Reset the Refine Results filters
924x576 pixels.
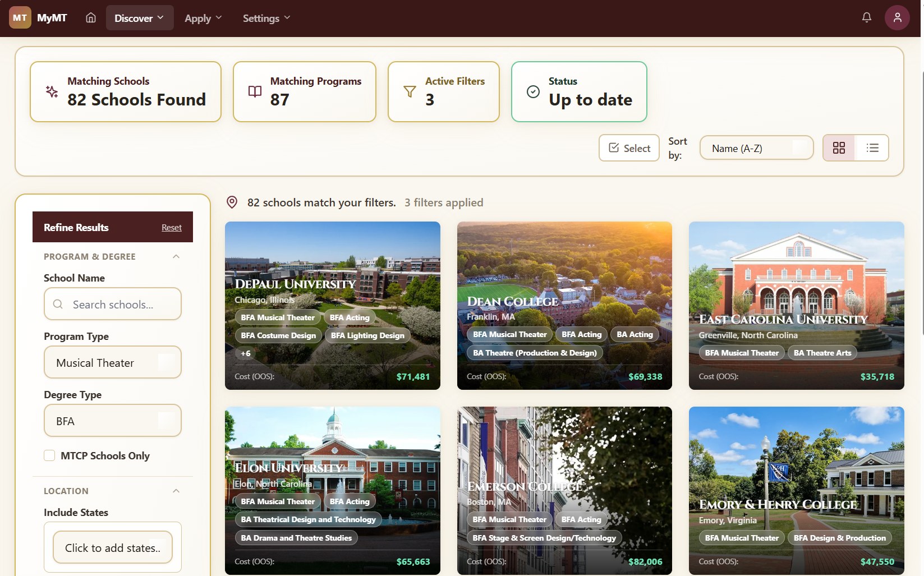pos(172,227)
